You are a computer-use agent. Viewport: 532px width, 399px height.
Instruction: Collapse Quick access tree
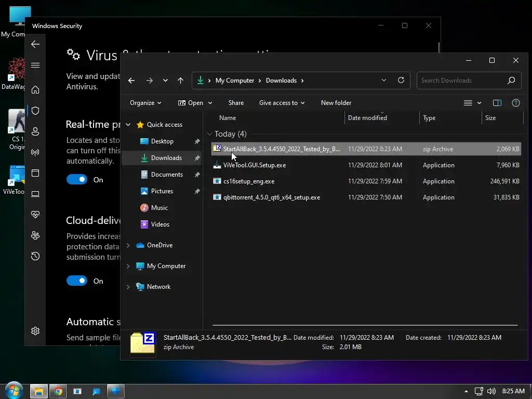coord(128,125)
